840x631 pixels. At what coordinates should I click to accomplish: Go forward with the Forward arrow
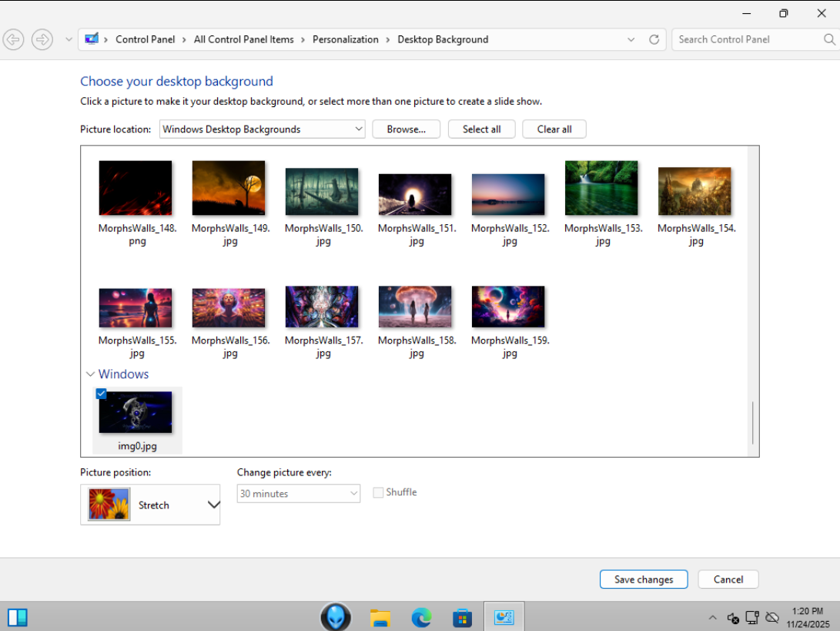(42, 39)
